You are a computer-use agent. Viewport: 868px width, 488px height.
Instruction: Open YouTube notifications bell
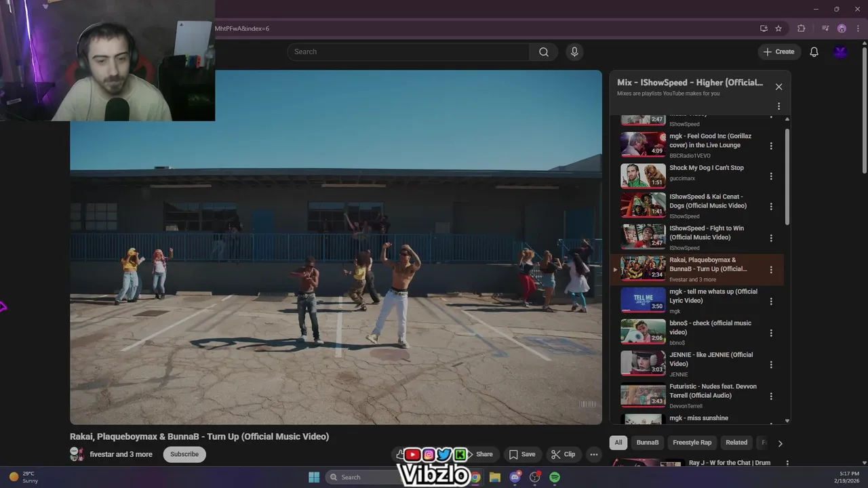point(814,52)
